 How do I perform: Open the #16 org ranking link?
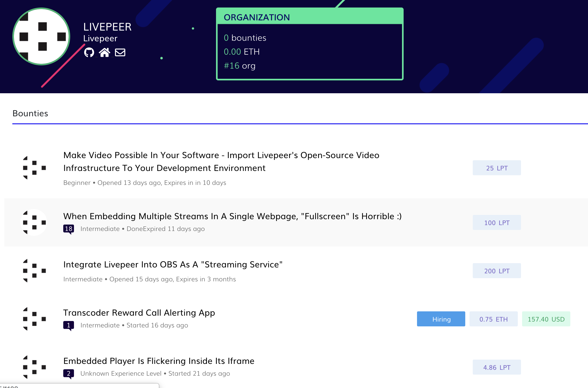click(x=232, y=66)
